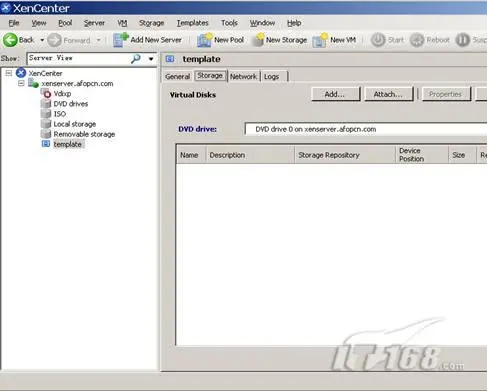
Task: Open the DVD drive combo box
Action: [366, 129]
